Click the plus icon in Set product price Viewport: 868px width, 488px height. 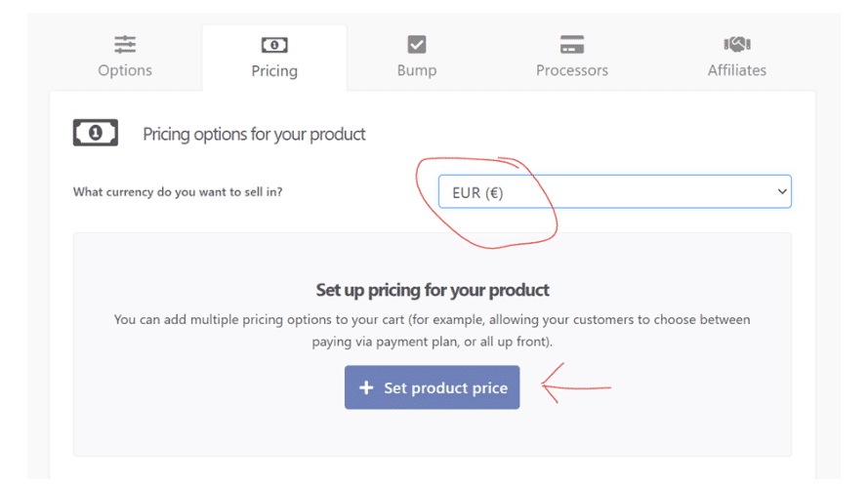(366, 388)
